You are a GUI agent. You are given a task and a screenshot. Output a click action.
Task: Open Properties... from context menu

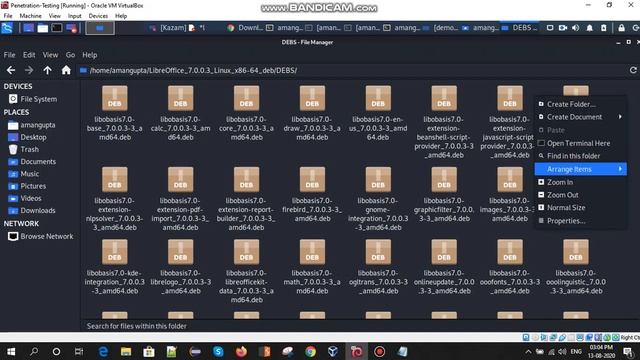(x=580, y=221)
